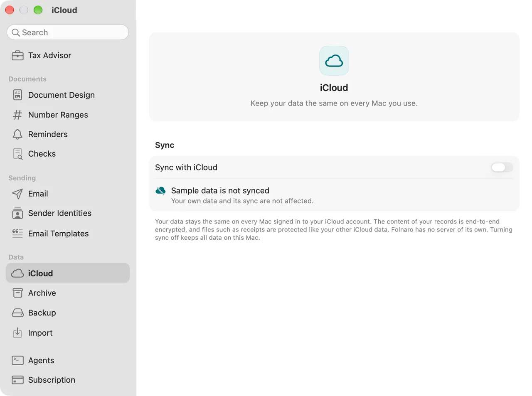Enable the Sync with iCloud switch
This screenshot has height=396, width=532.
(x=502, y=167)
